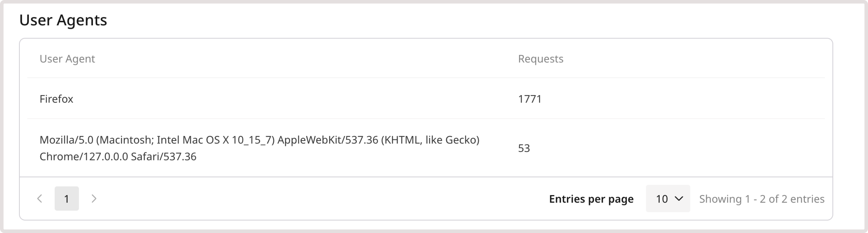
Task: Click the User Agents section title
Action: (63, 20)
